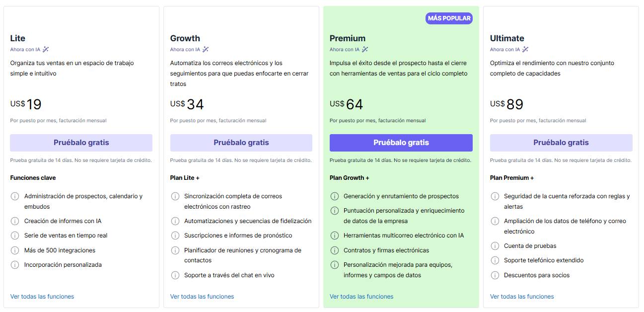Open 'Ver todas las funciones' under Premium
This screenshot has height=312, width=644.
361,296
